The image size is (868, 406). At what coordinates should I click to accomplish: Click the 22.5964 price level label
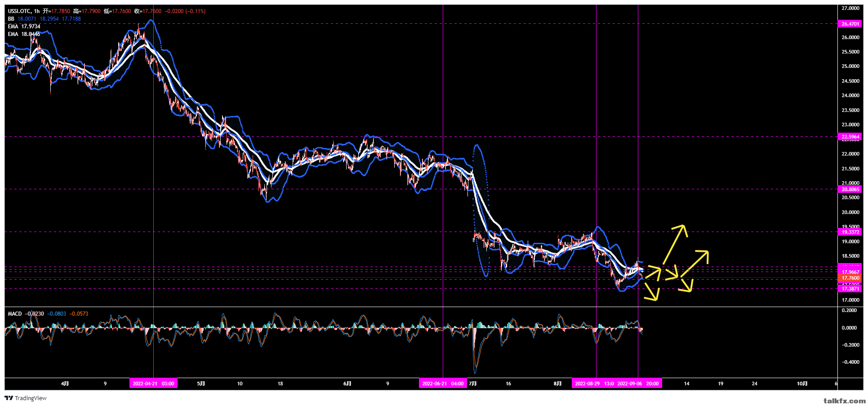click(850, 137)
